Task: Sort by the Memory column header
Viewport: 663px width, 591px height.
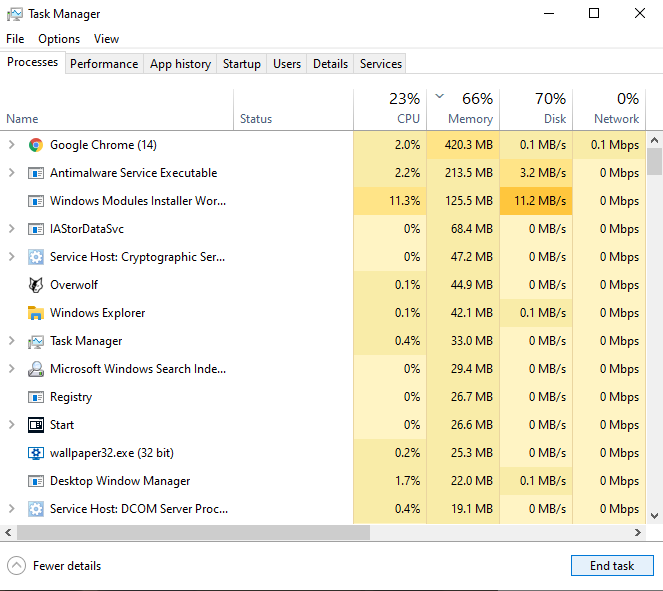Action: pos(463,109)
